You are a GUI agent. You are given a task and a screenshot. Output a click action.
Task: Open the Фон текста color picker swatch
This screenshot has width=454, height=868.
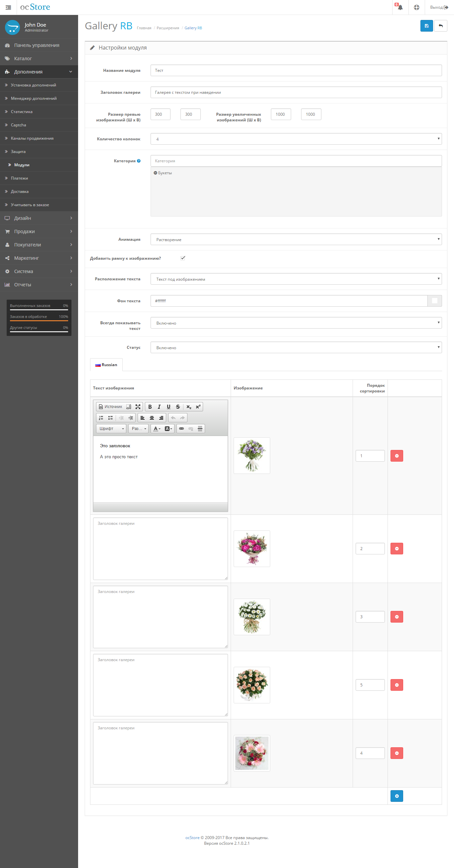434,301
